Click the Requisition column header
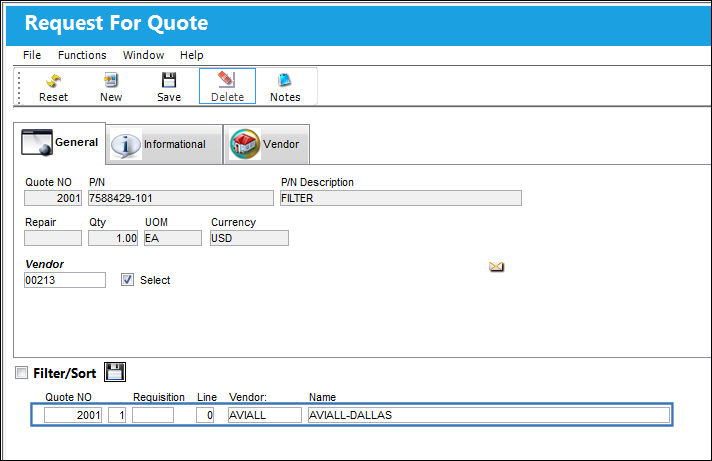Screen dimensions: 712x461 [x=159, y=397]
